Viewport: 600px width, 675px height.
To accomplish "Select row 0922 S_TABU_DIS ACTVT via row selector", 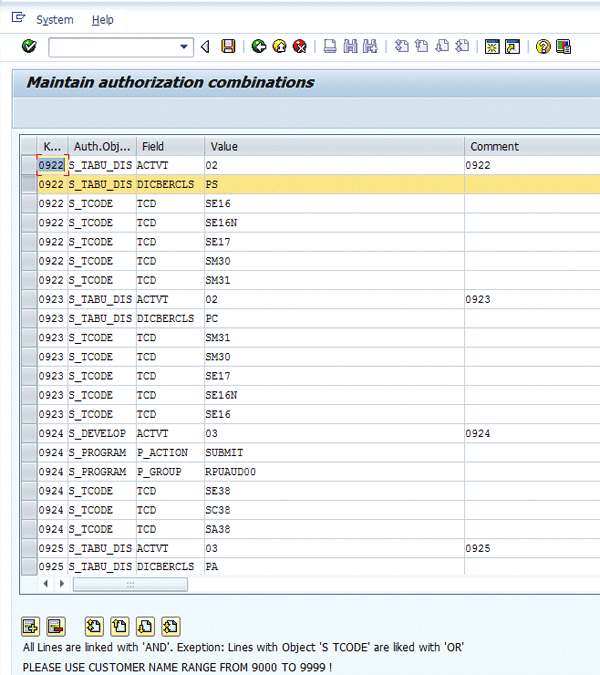I will coord(28,165).
